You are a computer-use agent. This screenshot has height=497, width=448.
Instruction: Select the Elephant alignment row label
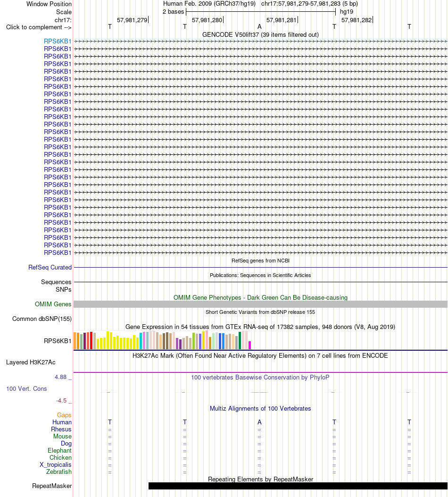(x=59, y=450)
